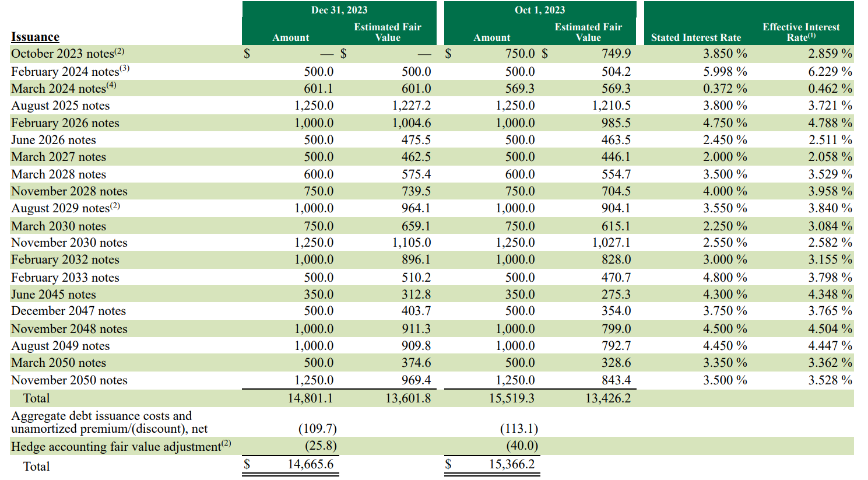Click the 3.840 % effective rate cell
The height and width of the screenshot is (480, 868).
point(830,208)
